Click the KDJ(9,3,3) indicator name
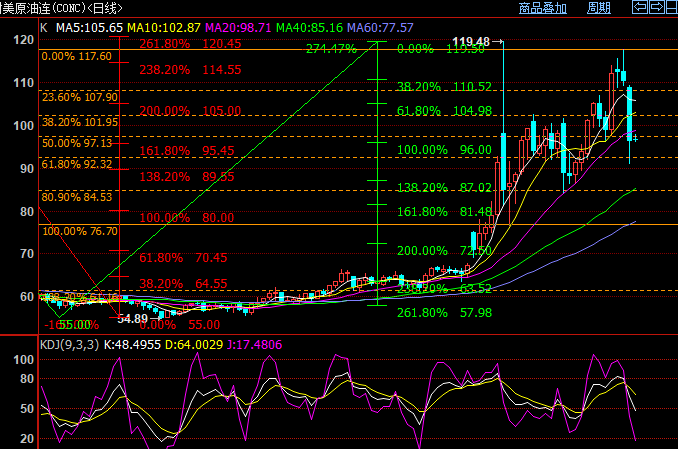 69,345
